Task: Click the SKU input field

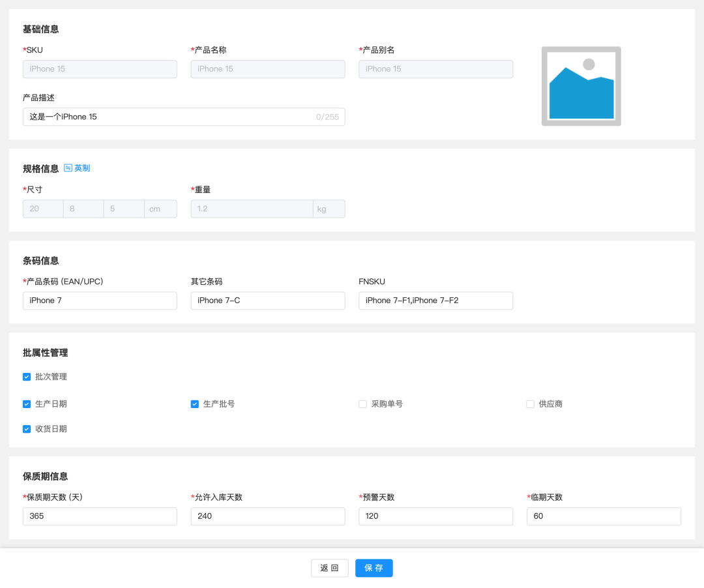Action: [x=100, y=69]
